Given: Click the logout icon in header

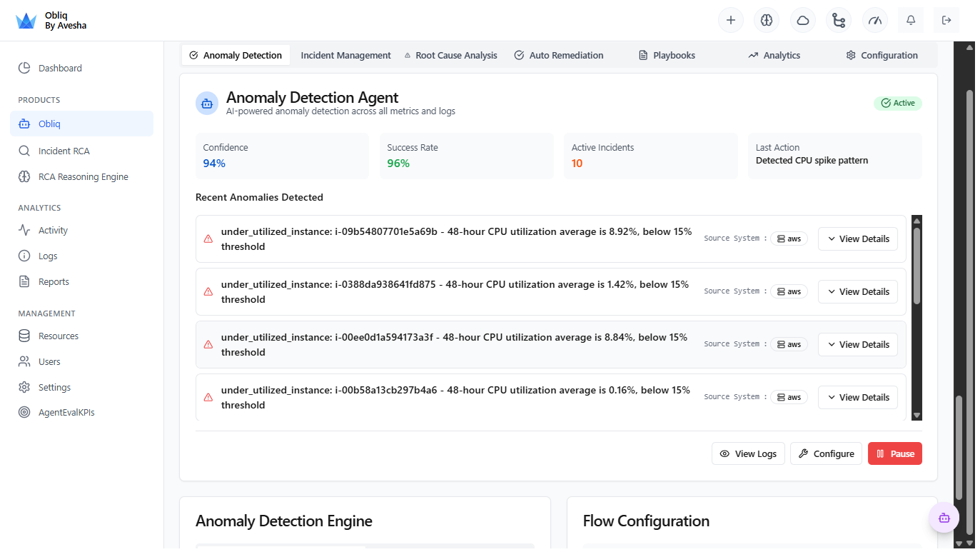Looking at the screenshot, I should (x=946, y=20).
